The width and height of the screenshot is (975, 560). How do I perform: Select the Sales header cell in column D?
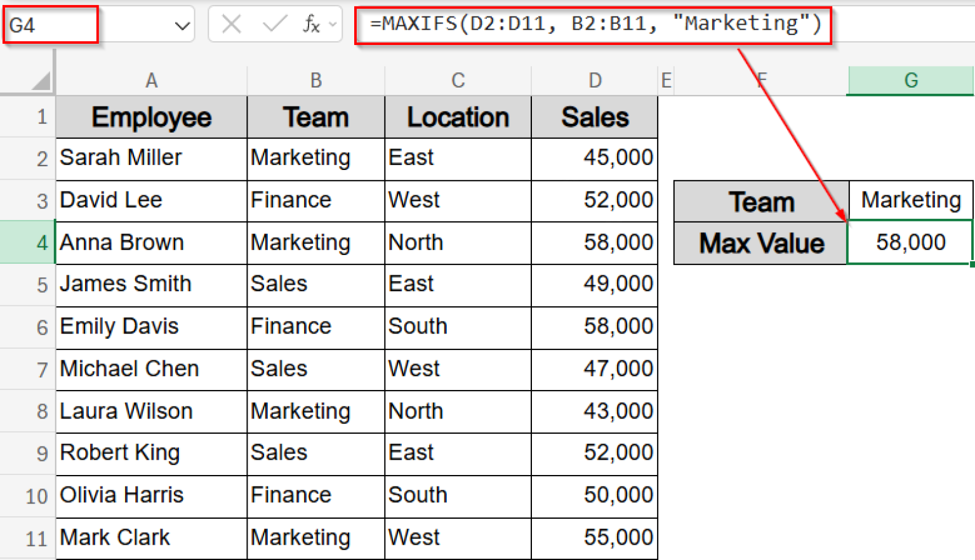(x=594, y=117)
